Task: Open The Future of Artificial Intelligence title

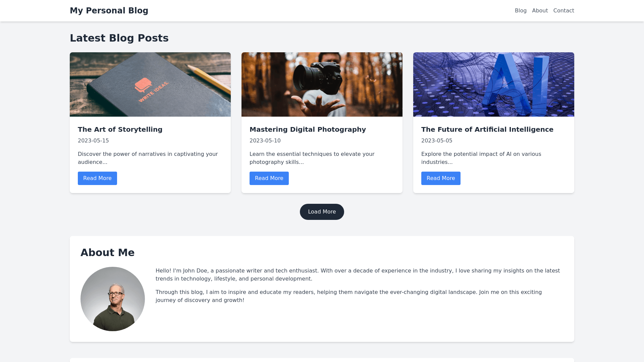Action: coord(487,129)
